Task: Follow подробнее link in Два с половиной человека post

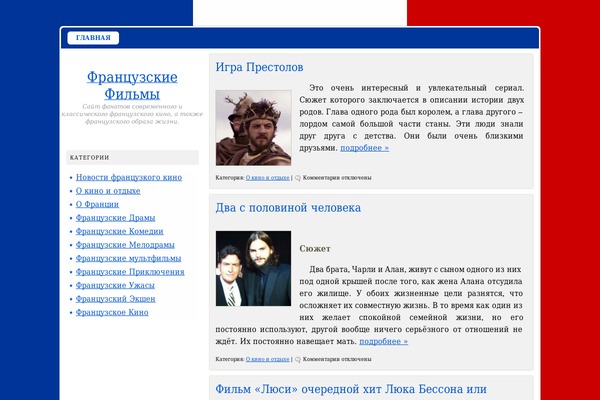Action: 383,341
